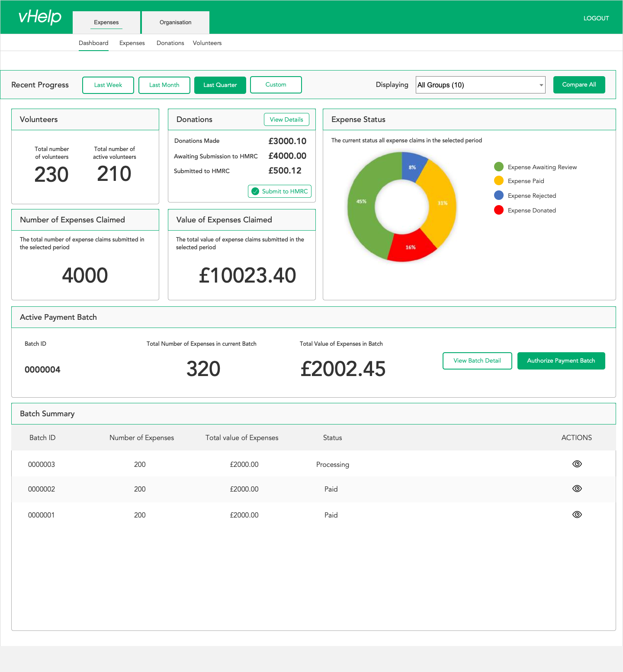Switch to the Organisation tab

[176, 23]
